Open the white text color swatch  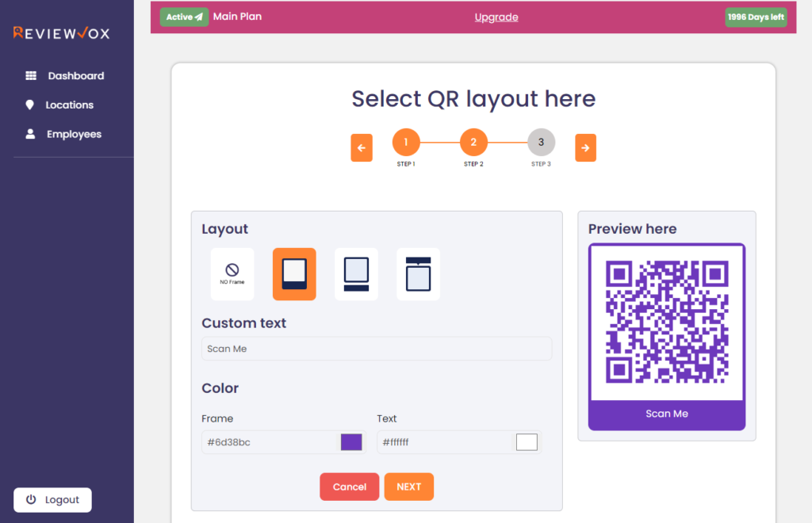point(527,442)
